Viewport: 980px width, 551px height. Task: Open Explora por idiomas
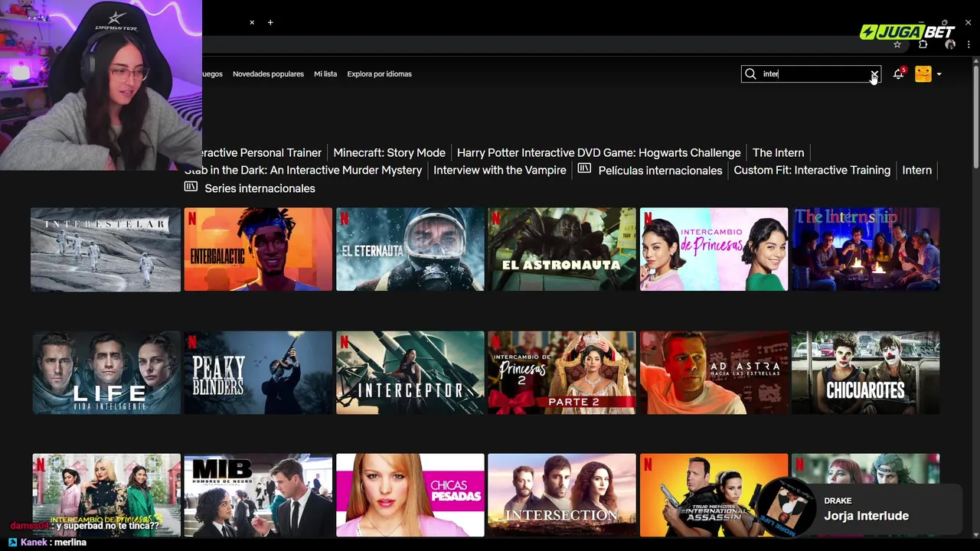coord(379,74)
